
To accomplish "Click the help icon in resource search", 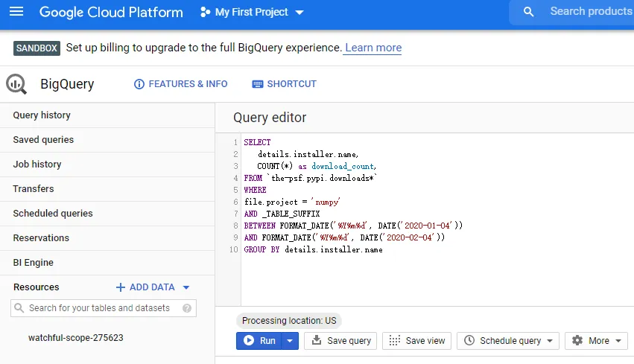I will [187, 308].
